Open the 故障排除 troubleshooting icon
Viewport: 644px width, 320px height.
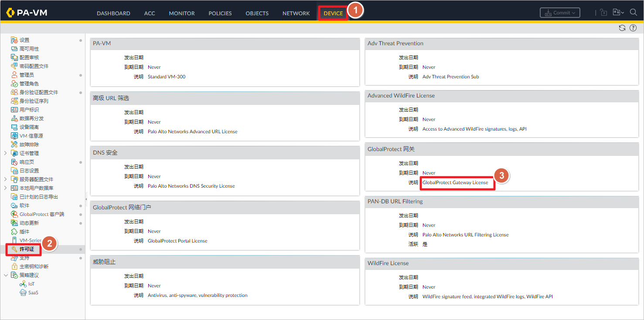click(14, 145)
